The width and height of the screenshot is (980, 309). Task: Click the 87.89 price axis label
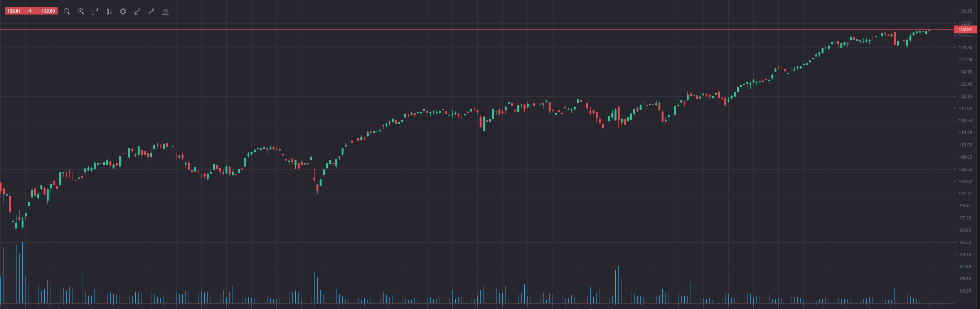click(965, 267)
